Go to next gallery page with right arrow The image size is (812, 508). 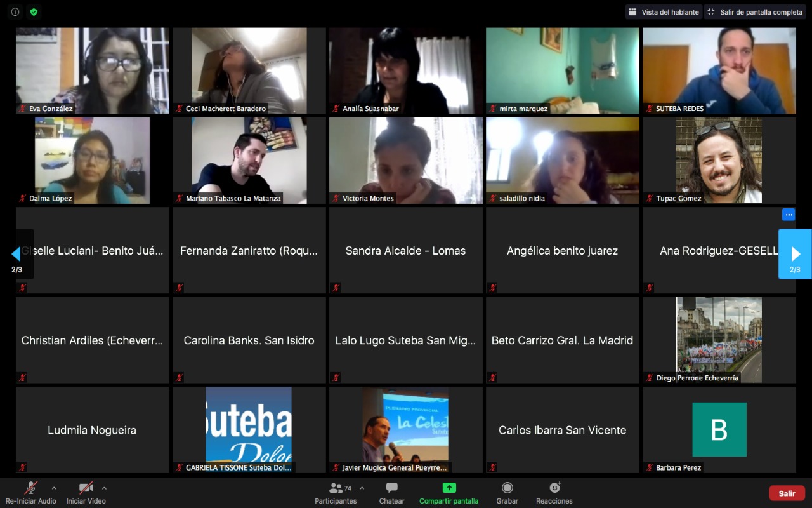(x=795, y=254)
